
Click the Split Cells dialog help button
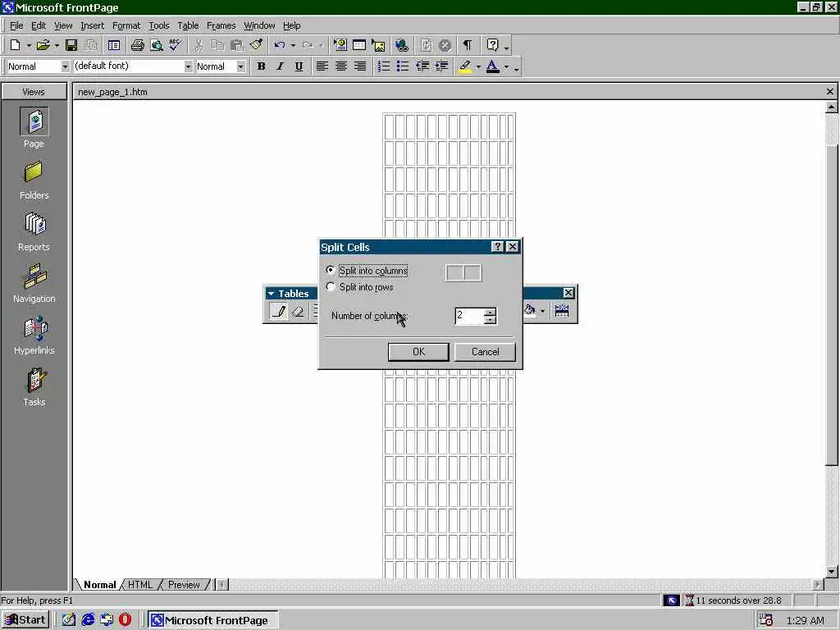coord(498,246)
